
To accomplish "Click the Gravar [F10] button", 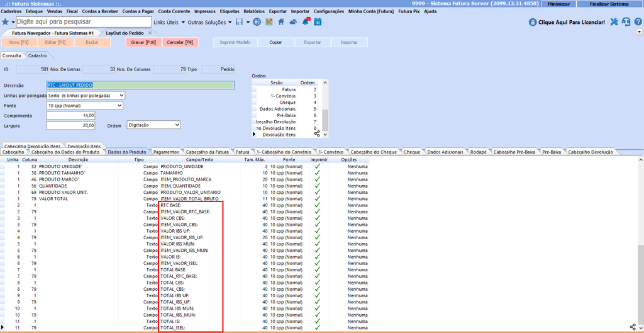I will click(x=143, y=42).
